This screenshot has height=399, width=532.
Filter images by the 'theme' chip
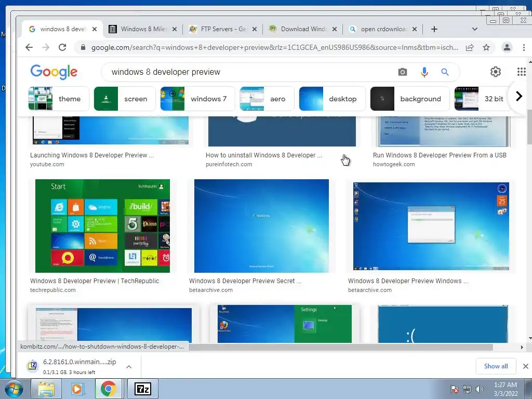coord(59,99)
